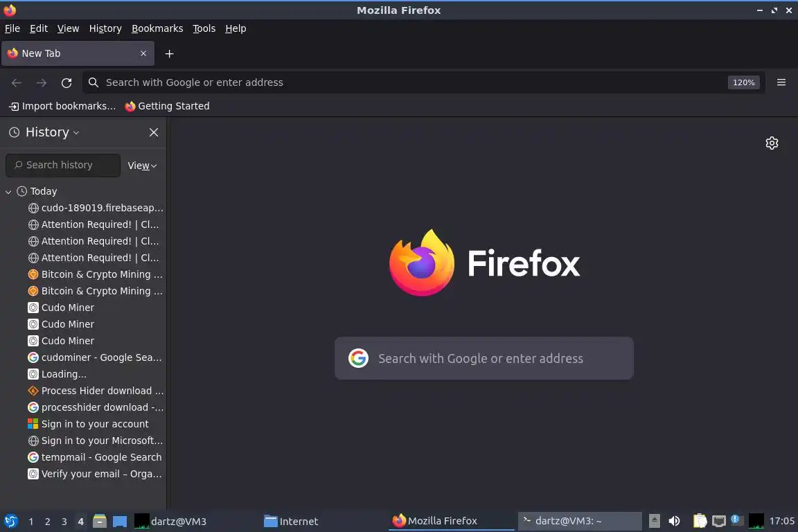The width and height of the screenshot is (798, 532).
Task: Click the back navigation arrow
Action: [17, 82]
